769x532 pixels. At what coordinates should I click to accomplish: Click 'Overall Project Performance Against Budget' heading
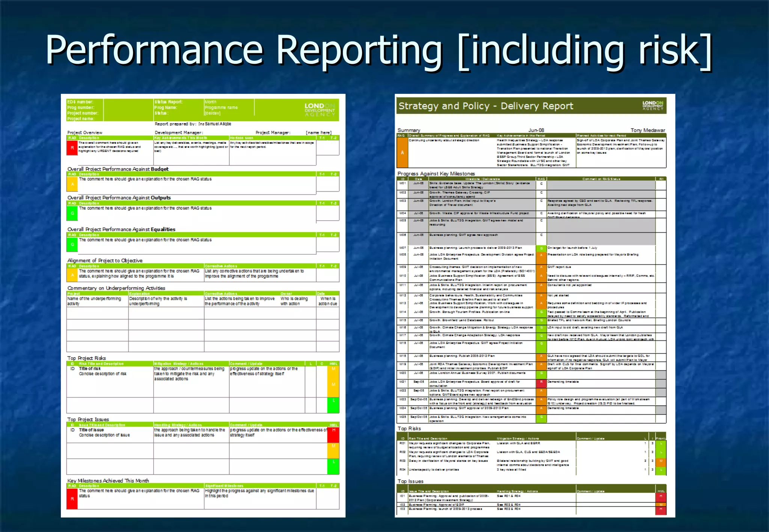[x=118, y=169]
